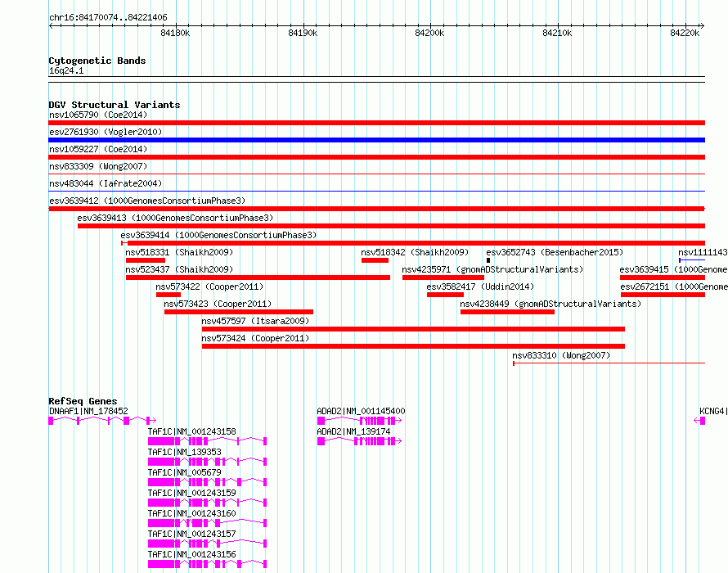Select the esv3639414 variant label
Viewport: 728px width, 573px height.
(x=218, y=235)
